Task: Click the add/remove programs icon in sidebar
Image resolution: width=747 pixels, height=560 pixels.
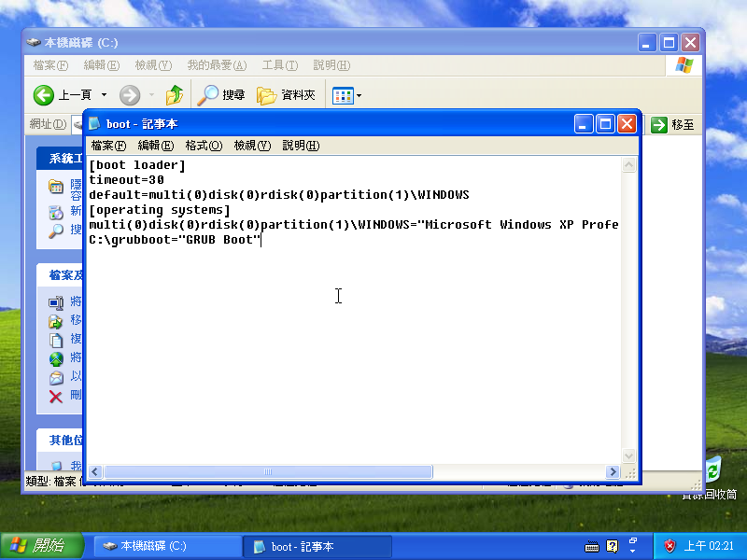Action: tap(56, 212)
